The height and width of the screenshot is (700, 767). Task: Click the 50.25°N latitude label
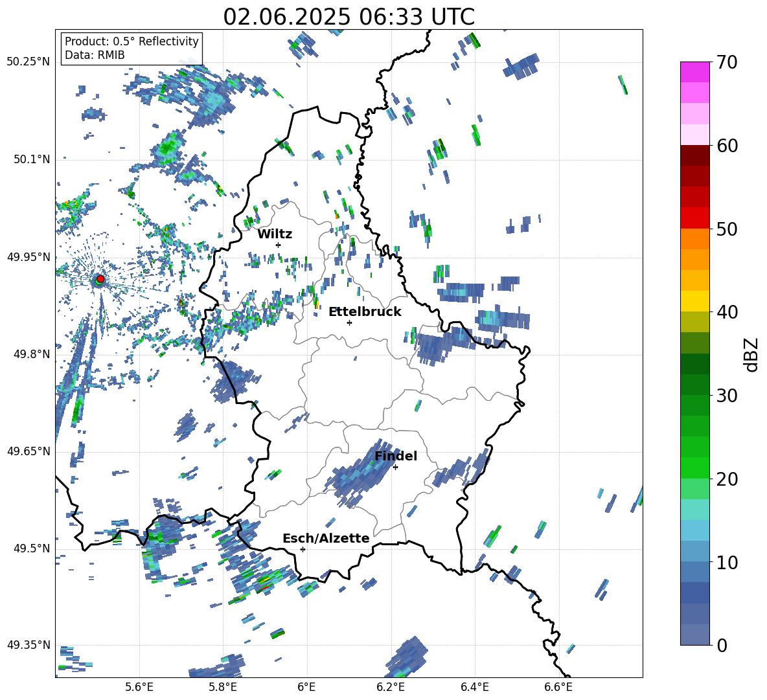(x=29, y=62)
